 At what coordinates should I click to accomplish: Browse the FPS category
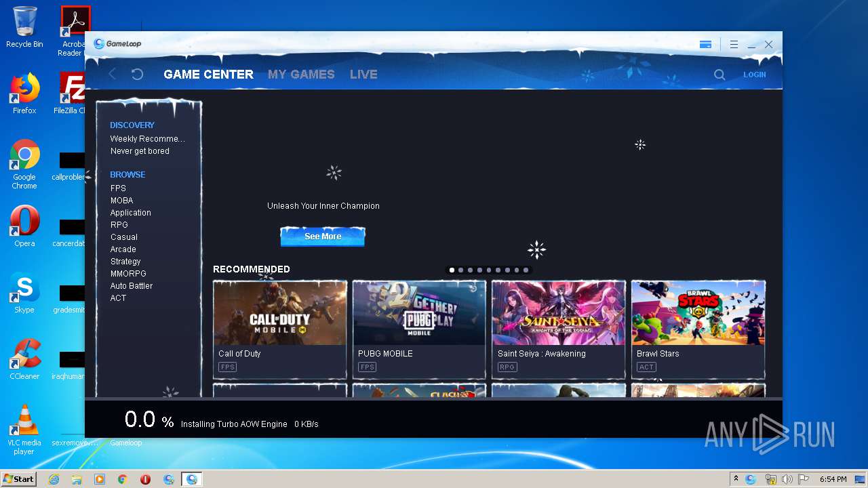pyautogui.click(x=118, y=188)
